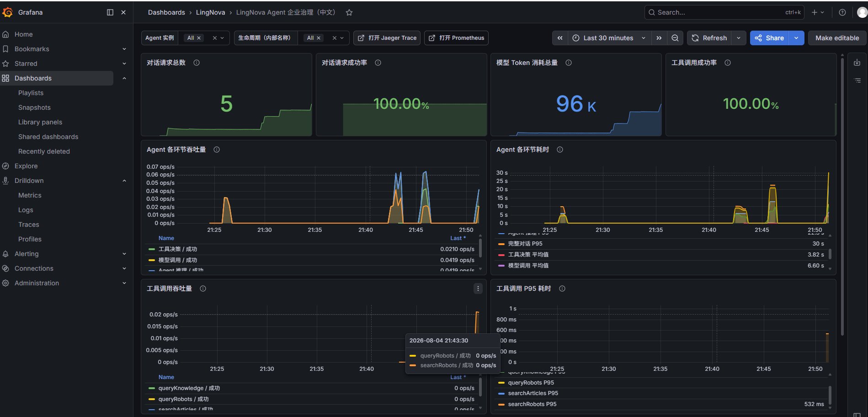
Task: Show info for 模型 Token 消耗总量 panel
Action: (x=569, y=63)
